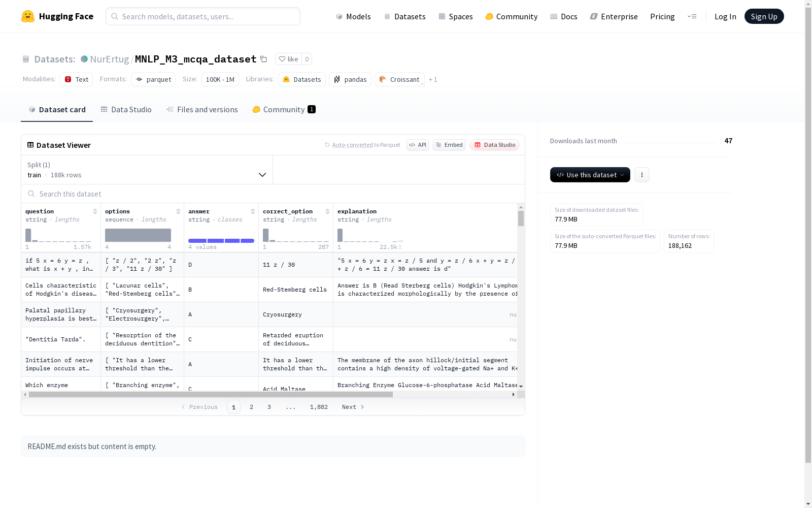Click the answer class distribution bar
This screenshot has height=508, width=812.
pos(221,241)
